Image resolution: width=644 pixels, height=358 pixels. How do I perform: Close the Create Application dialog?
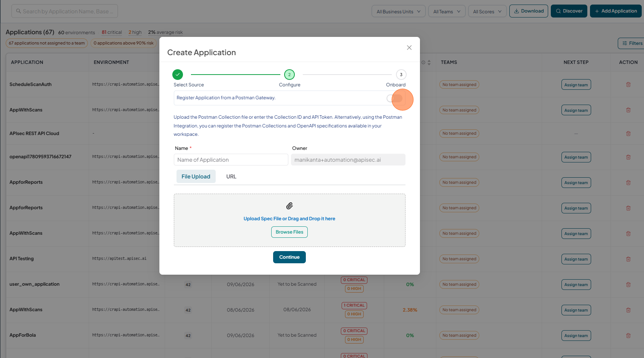pos(409,48)
